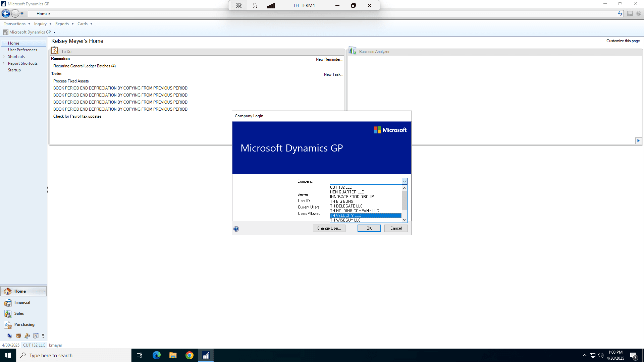Click the Inventory box icon in the navigation pane
Image resolution: width=644 pixels, height=362 pixels.
(x=18, y=336)
